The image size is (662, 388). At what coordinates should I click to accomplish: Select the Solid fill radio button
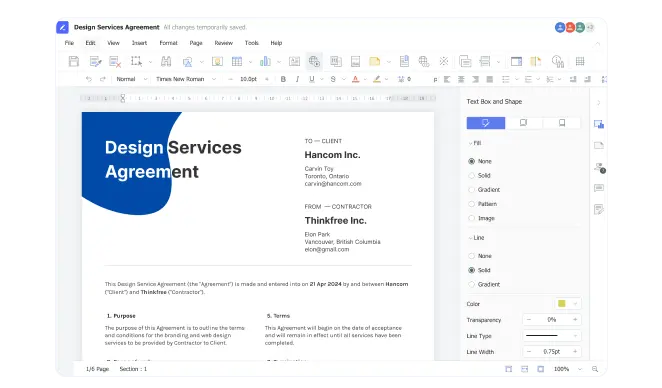click(x=472, y=176)
